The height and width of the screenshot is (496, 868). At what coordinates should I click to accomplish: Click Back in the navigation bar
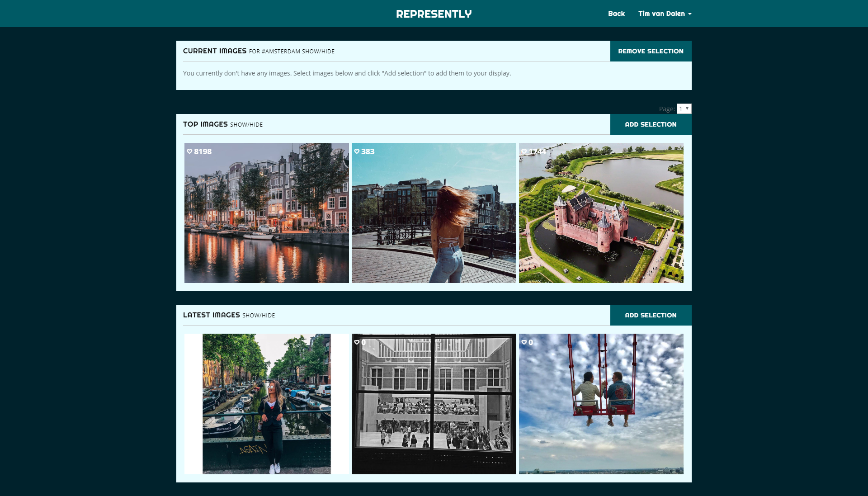(x=616, y=14)
